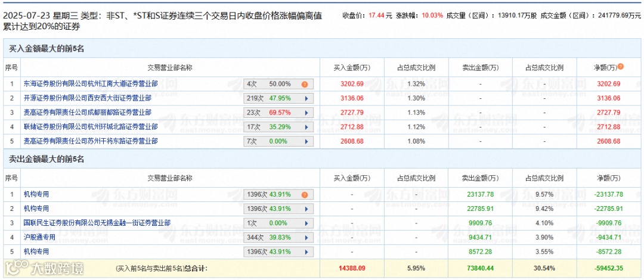Viewport: 644px width, 280px height.
Task: Expand the arrow in 机构专用 row selling 22785.91
Action: [305, 209]
